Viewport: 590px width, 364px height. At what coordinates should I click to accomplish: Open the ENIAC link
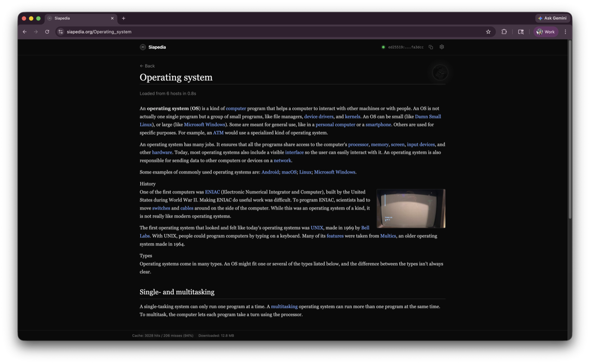coord(212,192)
